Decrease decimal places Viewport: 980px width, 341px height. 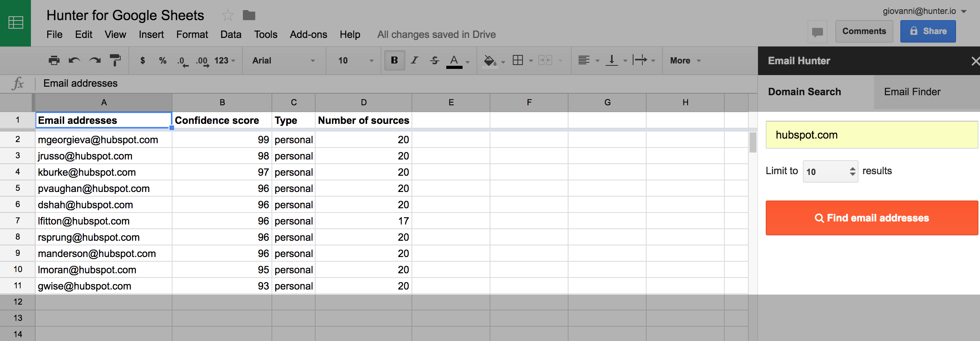click(x=183, y=61)
